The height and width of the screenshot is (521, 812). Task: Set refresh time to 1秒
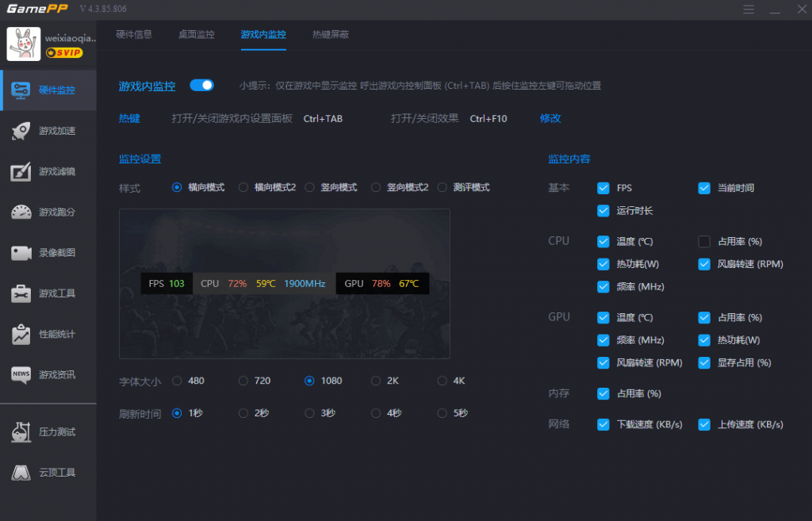(x=177, y=413)
